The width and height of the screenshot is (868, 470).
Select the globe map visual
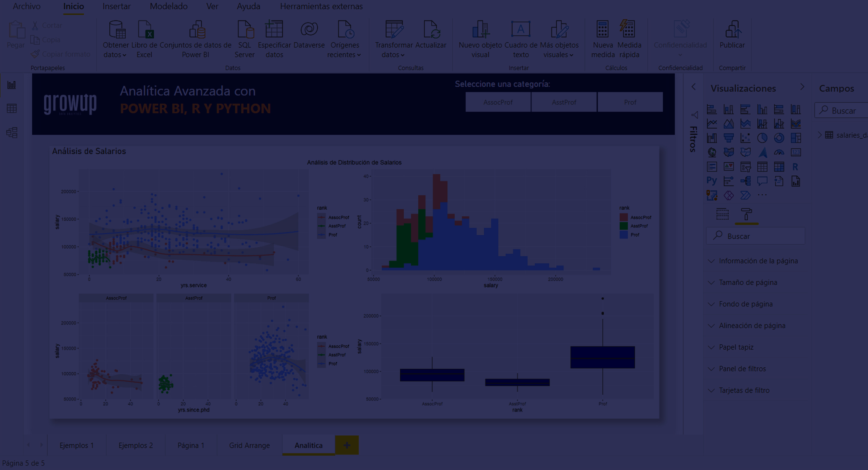[712, 153]
